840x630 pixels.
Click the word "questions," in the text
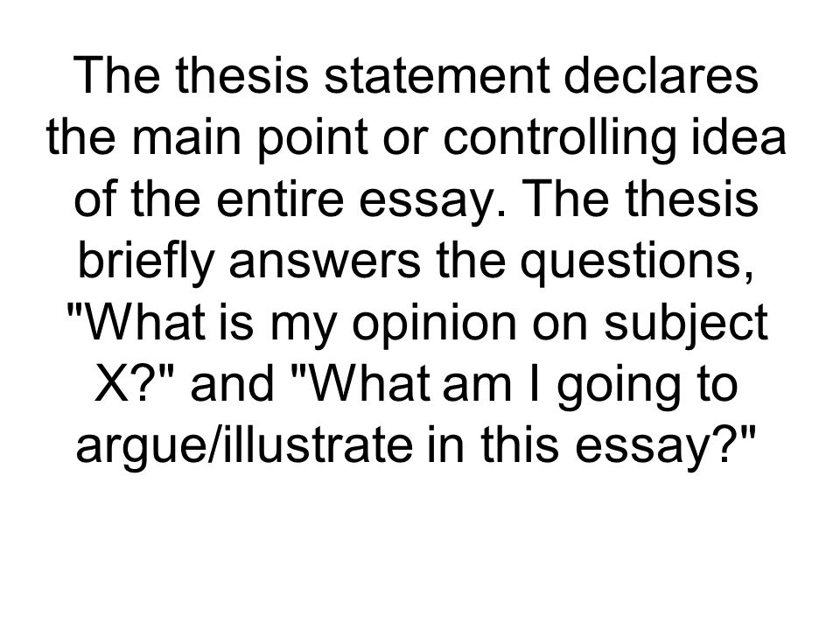coord(637,260)
